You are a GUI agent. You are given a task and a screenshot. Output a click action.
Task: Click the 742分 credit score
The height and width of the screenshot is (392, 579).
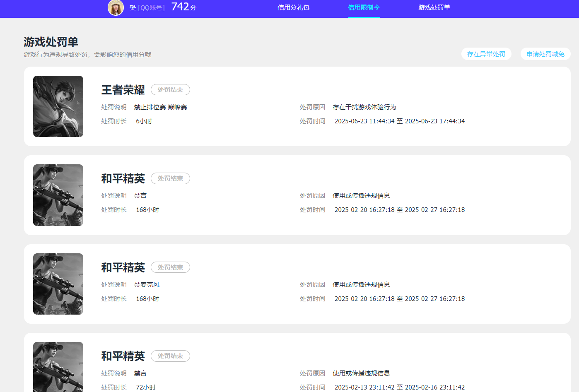[x=183, y=7]
